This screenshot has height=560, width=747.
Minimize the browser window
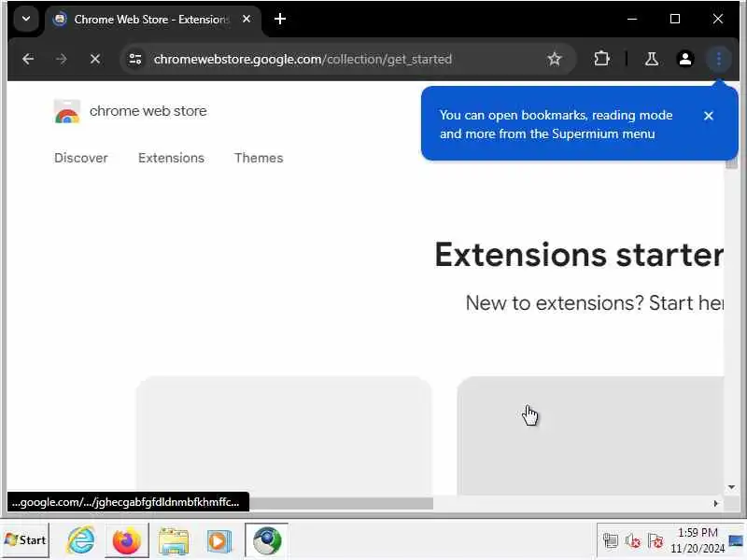pyautogui.click(x=632, y=19)
